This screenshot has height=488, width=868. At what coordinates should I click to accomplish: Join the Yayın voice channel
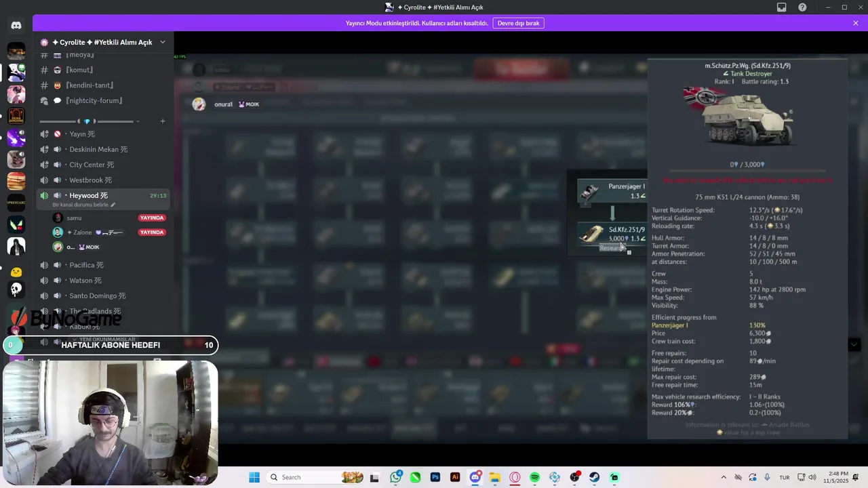(x=103, y=134)
